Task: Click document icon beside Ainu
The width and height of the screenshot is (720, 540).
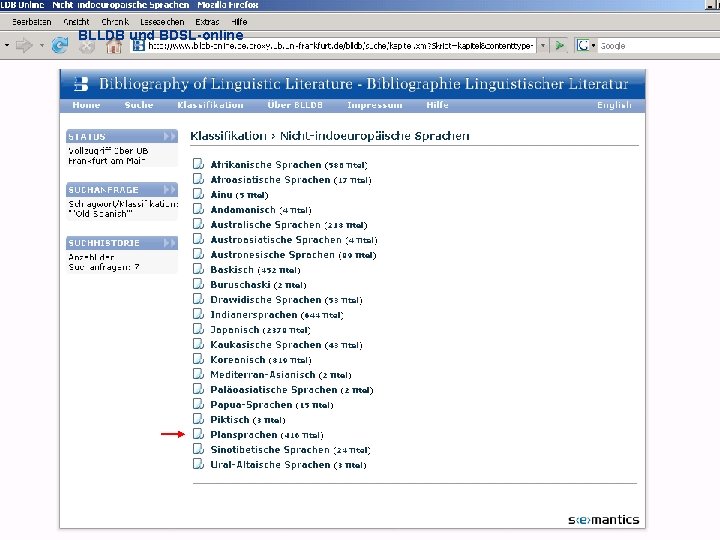Action: click(x=198, y=194)
